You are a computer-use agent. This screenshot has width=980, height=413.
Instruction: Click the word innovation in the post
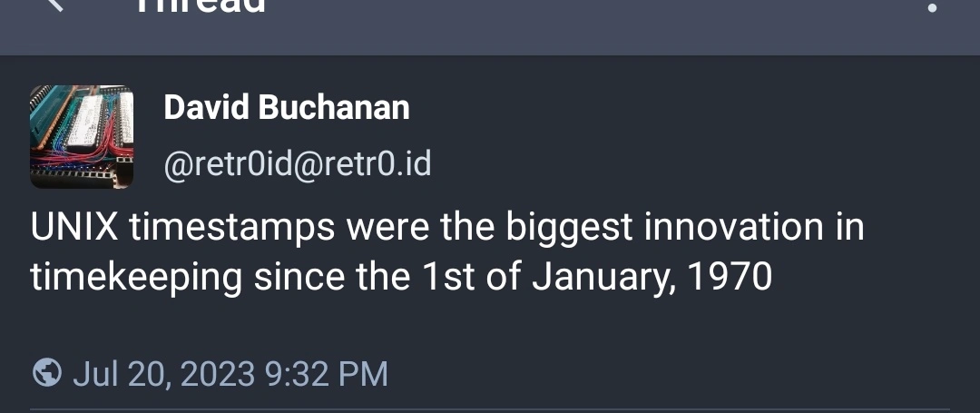click(734, 228)
